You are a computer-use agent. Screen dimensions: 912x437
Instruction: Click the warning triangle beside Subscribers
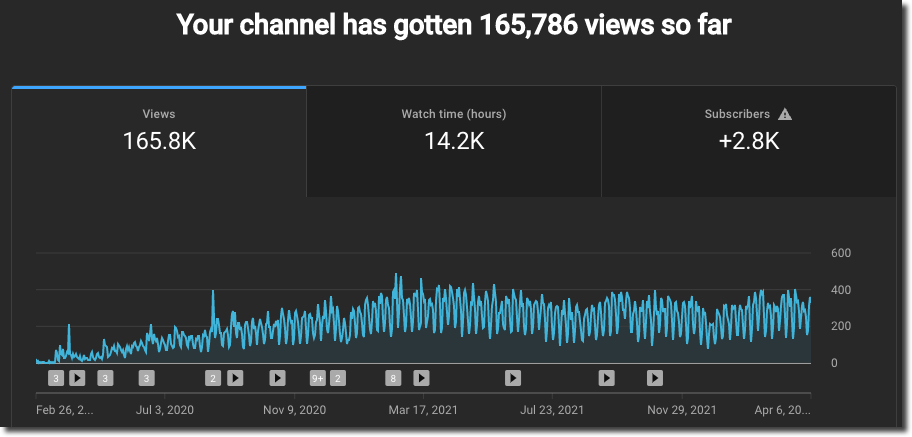785,114
